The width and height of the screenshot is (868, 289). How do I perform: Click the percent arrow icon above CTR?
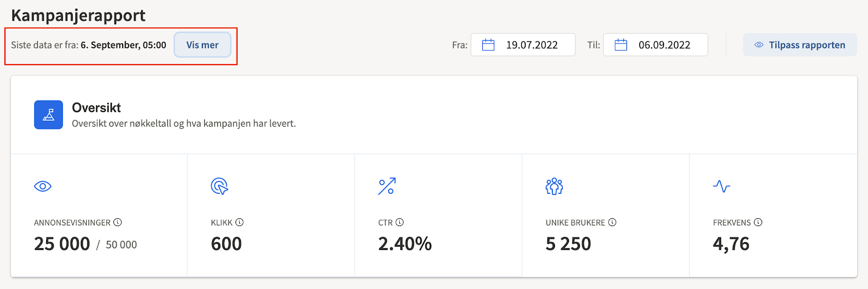click(x=387, y=186)
